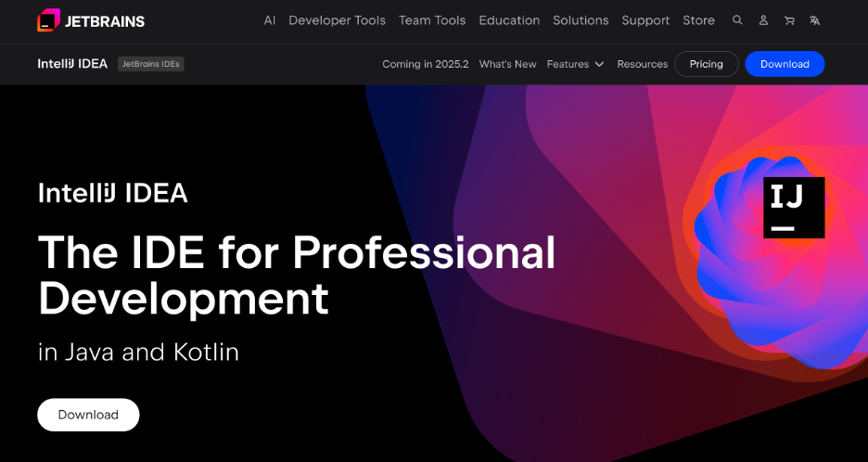Select the Education menu item
This screenshot has width=868, height=462.
(x=509, y=20)
